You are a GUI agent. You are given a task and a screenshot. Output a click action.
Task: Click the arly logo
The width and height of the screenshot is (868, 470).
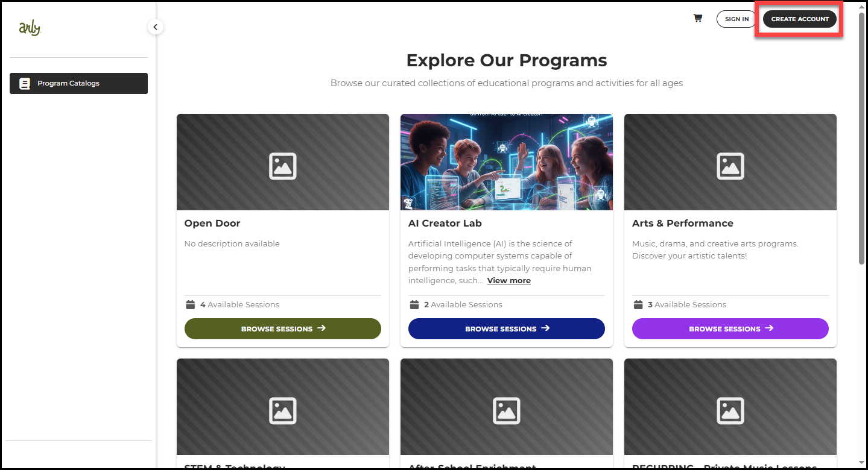coord(30,28)
